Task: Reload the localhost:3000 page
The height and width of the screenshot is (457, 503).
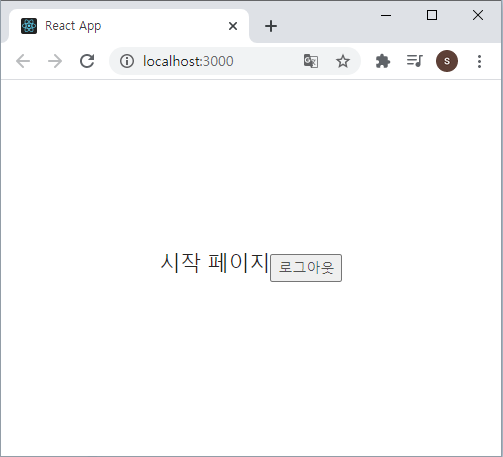Action: coord(87,61)
